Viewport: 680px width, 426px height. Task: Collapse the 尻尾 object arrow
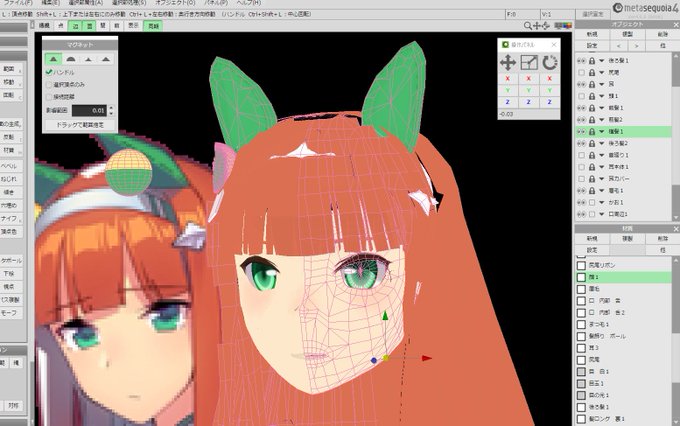[602, 72]
